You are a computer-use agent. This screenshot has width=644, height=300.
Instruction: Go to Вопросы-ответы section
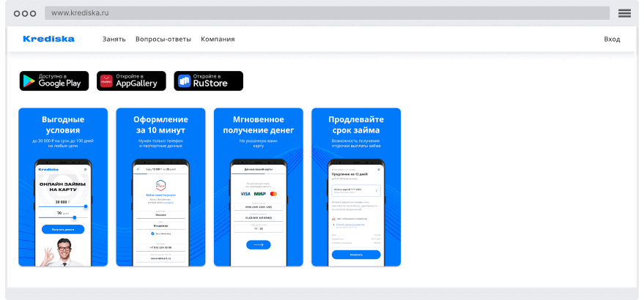coord(163,40)
